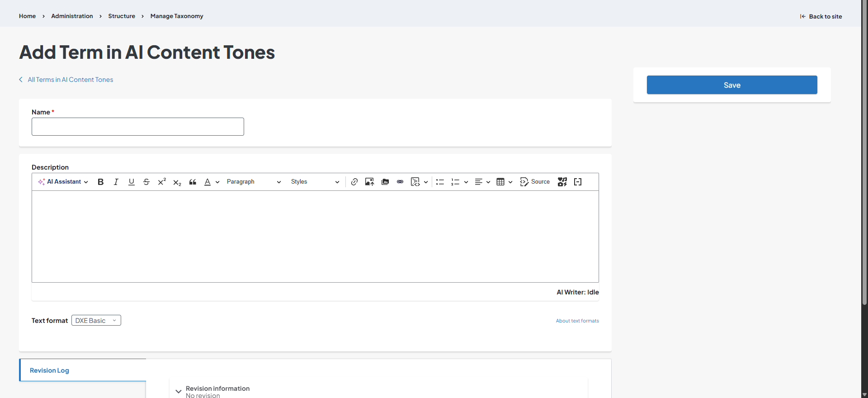
Task: Focus the Name text field
Action: point(138,127)
